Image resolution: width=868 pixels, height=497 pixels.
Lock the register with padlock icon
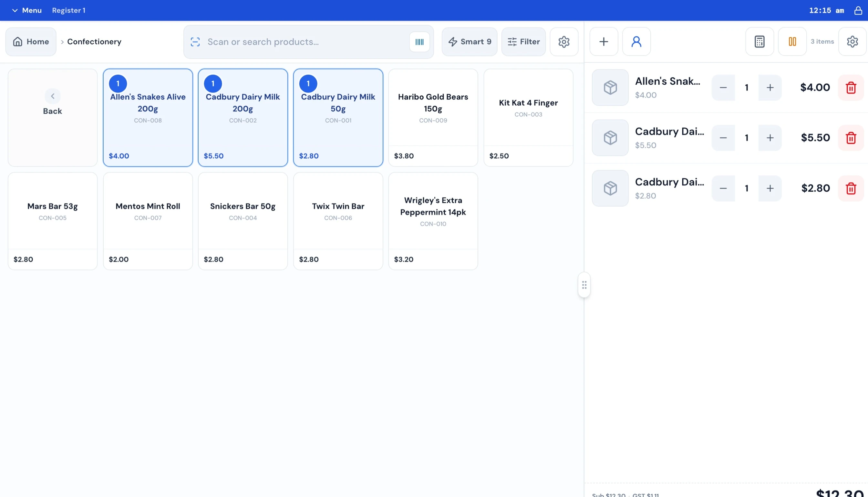click(858, 10)
